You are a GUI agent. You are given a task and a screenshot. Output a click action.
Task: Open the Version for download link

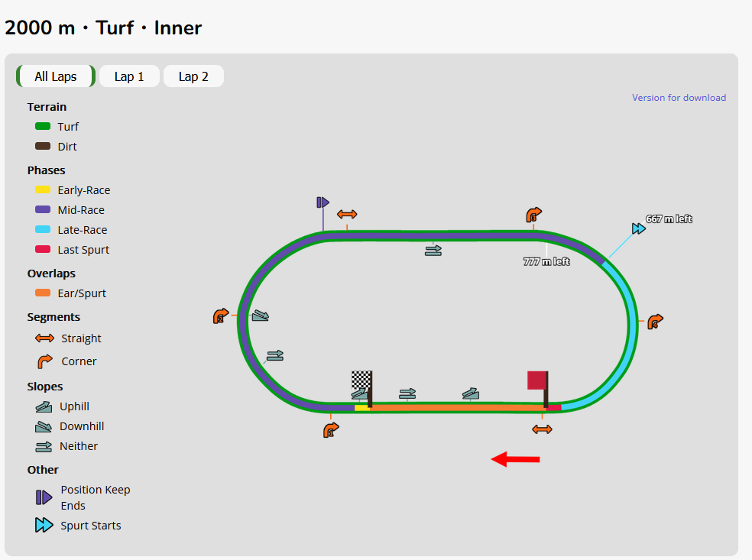tap(679, 97)
